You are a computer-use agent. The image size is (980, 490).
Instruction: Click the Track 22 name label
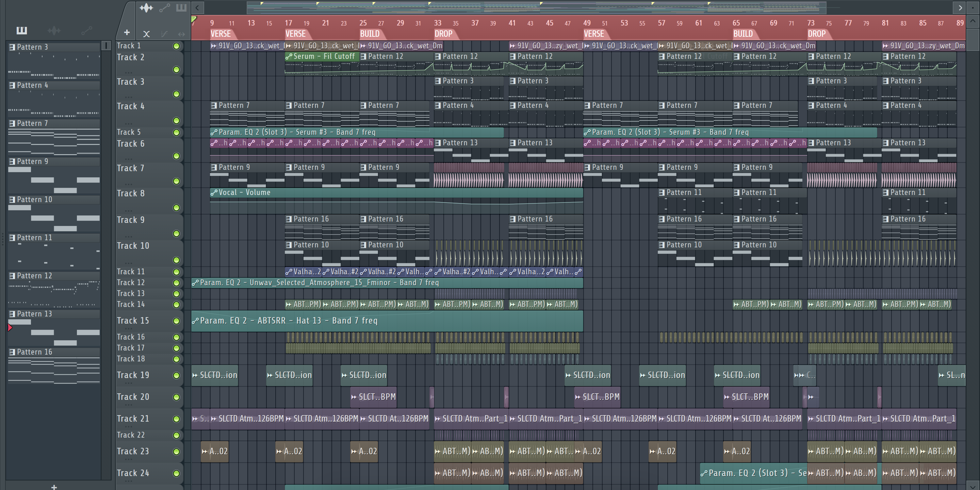pyautogui.click(x=130, y=435)
